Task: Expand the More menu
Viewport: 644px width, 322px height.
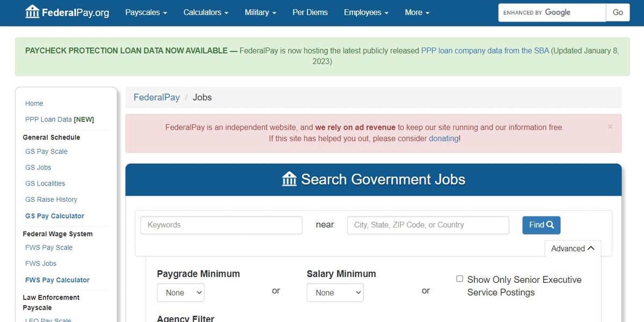Action: [417, 12]
